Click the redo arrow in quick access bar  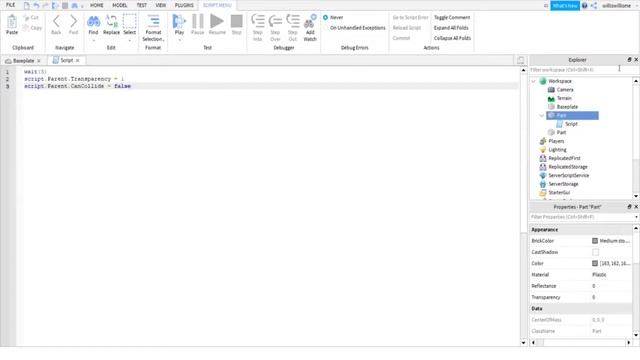(x=45, y=5)
